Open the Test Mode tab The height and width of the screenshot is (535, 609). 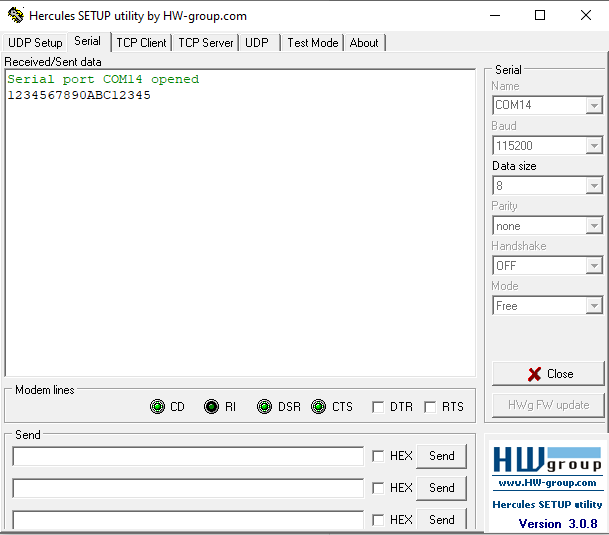click(x=312, y=43)
